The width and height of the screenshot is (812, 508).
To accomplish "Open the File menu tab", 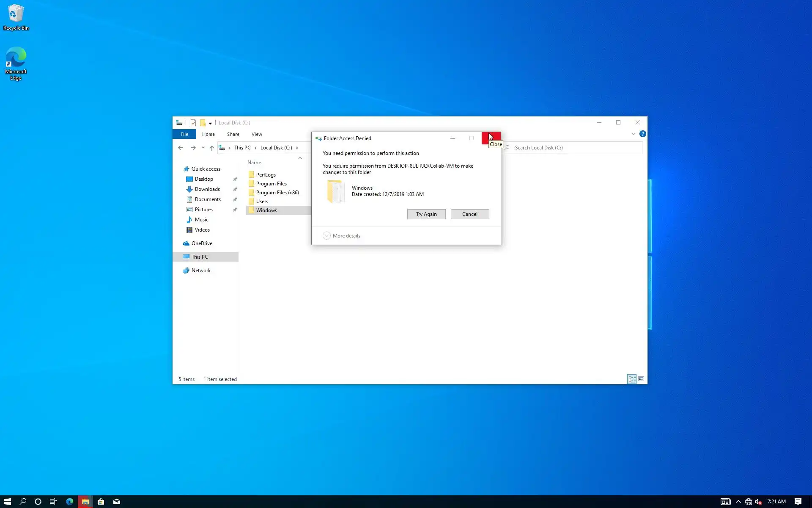I will [184, 134].
